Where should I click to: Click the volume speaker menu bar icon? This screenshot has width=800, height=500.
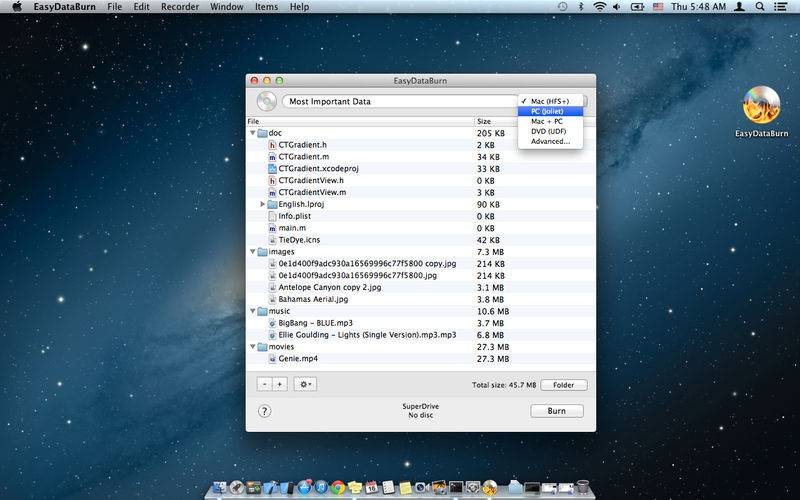(x=617, y=7)
